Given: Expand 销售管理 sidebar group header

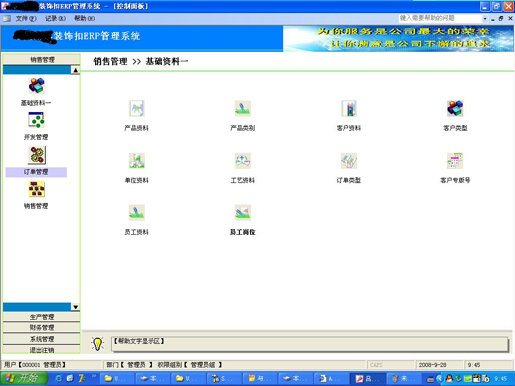Looking at the screenshot, I should coord(42,59).
